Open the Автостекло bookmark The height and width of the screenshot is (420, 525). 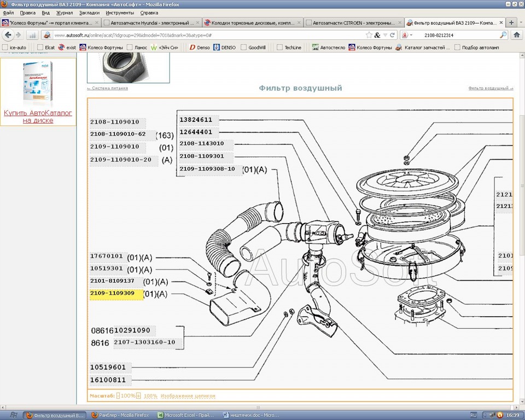[329, 48]
